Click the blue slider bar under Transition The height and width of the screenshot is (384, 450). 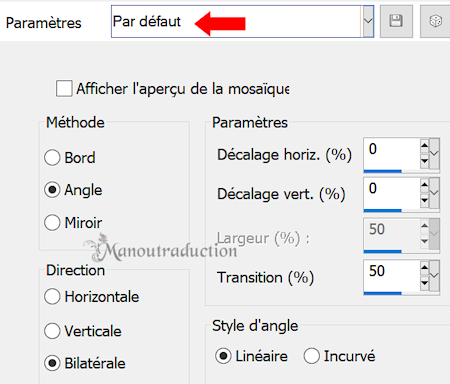click(383, 293)
